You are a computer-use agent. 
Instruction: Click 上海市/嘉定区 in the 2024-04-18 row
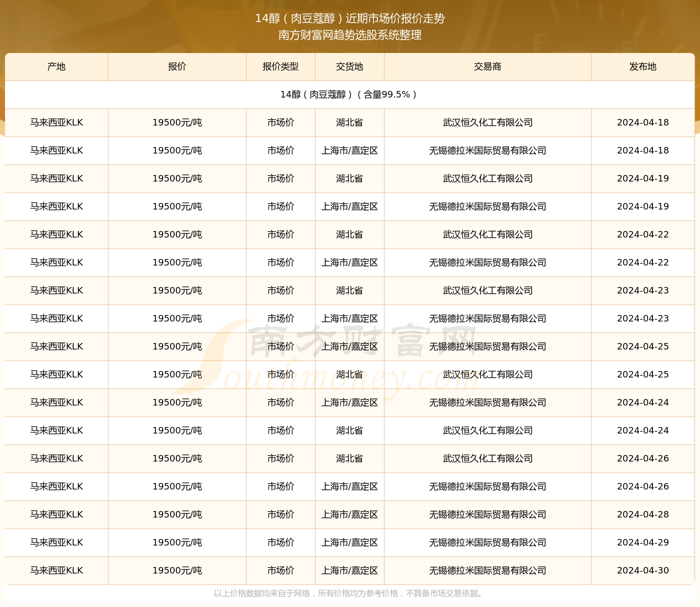(x=349, y=150)
